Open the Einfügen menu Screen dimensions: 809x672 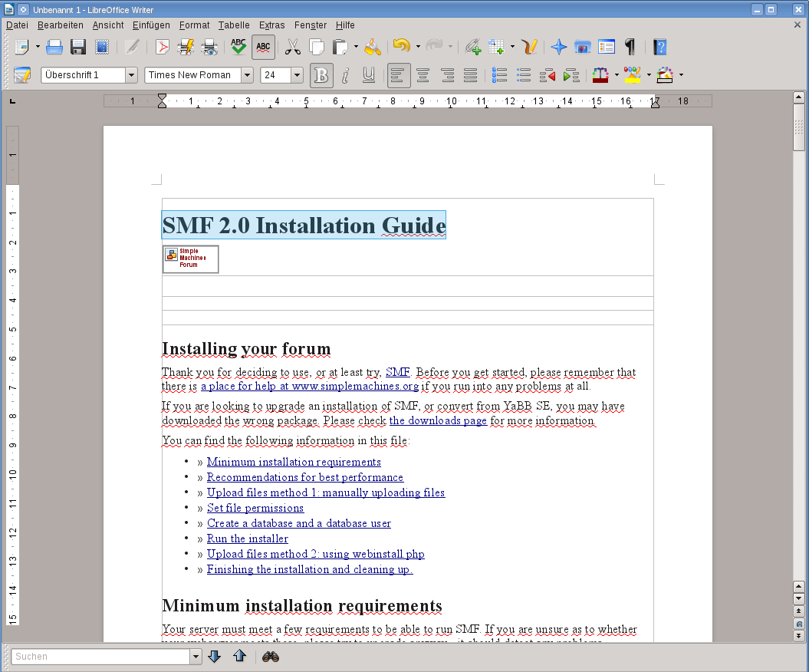point(151,25)
